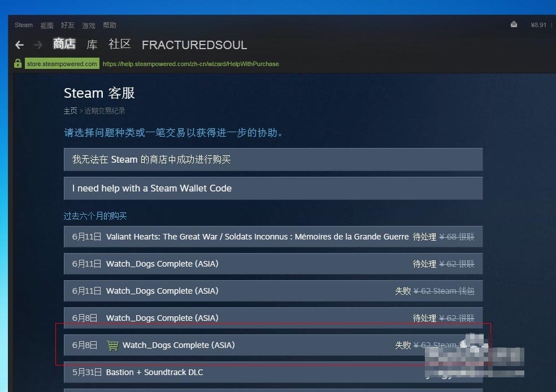Image resolution: width=556 pixels, height=392 pixels.
Task: Open the Valiant Hearts purchase from 6月11日
Action: pos(273,237)
